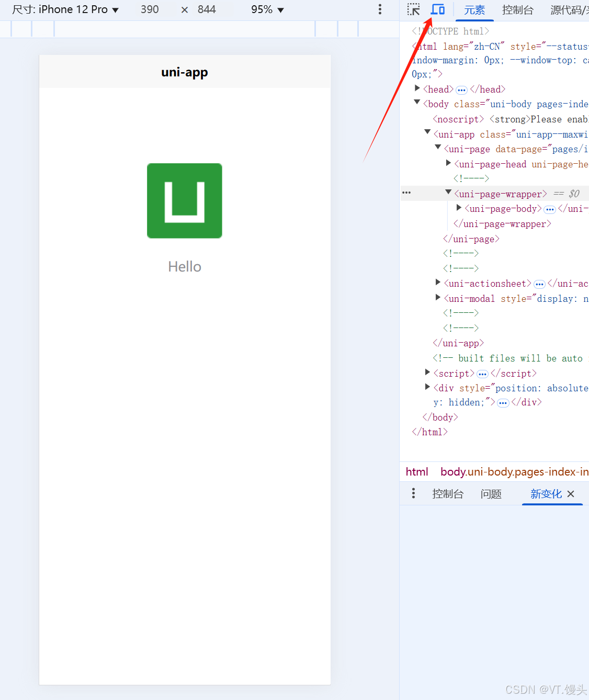Viewport: 589px width, 700px height.
Task: Edit the viewport height field 844
Action: 207,9
